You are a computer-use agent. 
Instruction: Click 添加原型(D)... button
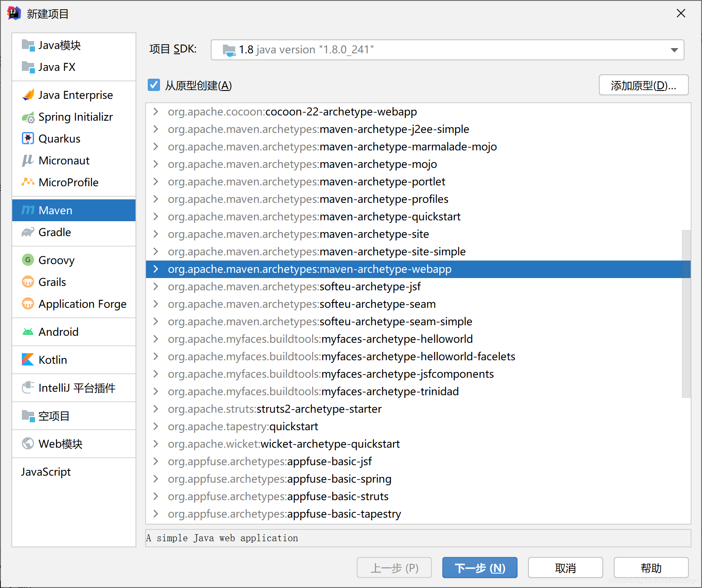[643, 85]
